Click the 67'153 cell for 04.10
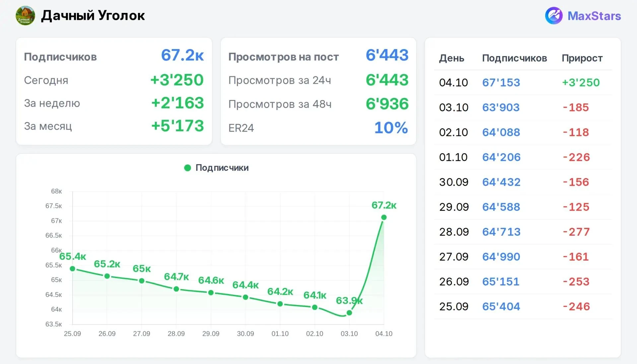This screenshot has height=364, width=637. (501, 82)
